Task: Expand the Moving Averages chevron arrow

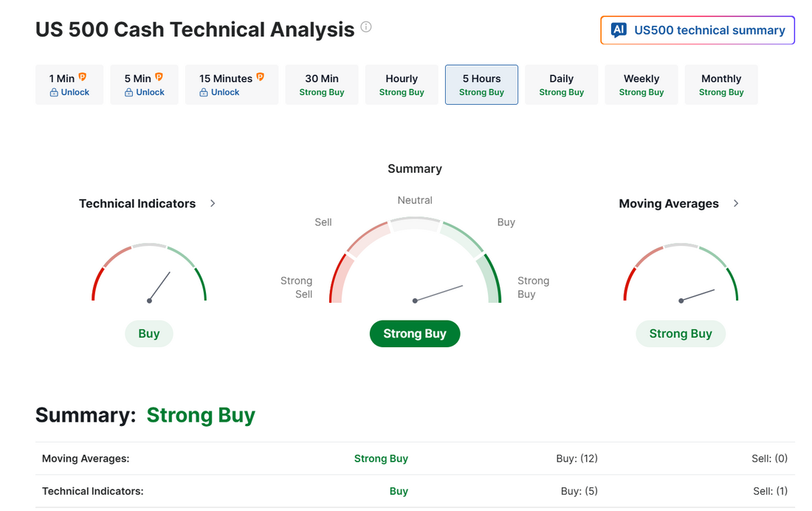Action: 736,203
